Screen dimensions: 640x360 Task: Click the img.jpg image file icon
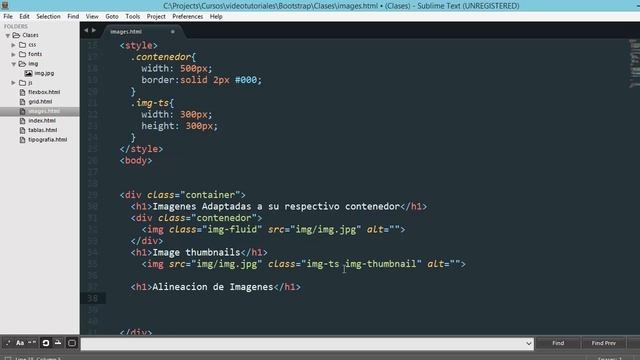pyautogui.click(x=28, y=73)
